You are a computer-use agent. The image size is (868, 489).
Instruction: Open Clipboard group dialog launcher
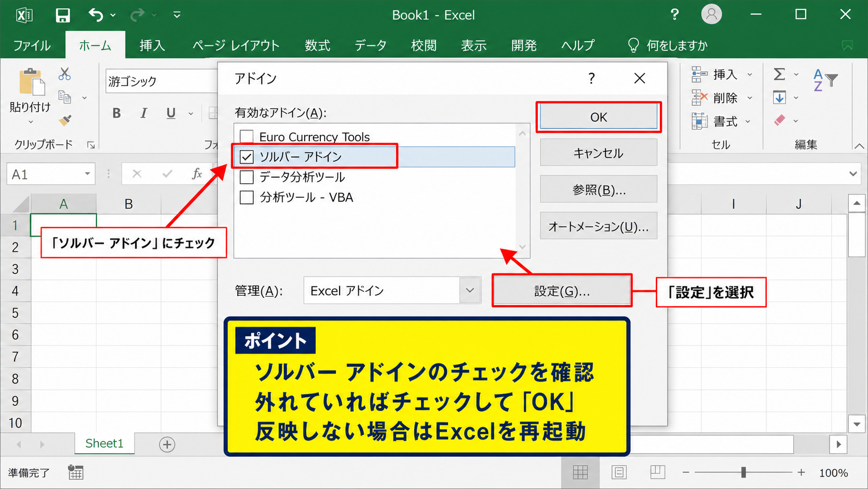tap(91, 145)
